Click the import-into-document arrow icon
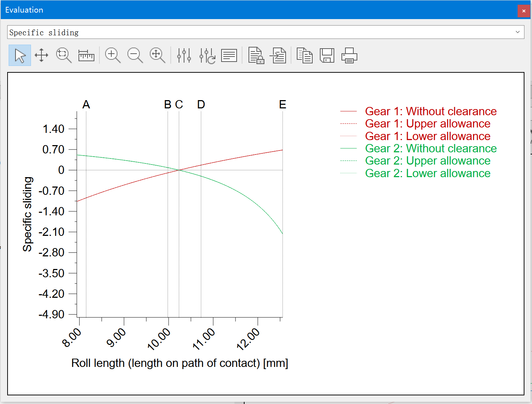The width and height of the screenshot is (532, 404). point(278,55)
